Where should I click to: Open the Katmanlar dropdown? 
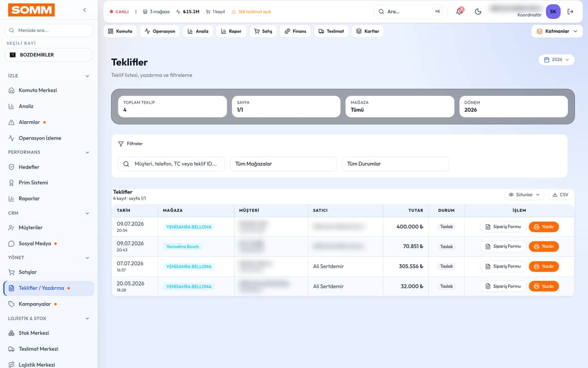(557, 31)
